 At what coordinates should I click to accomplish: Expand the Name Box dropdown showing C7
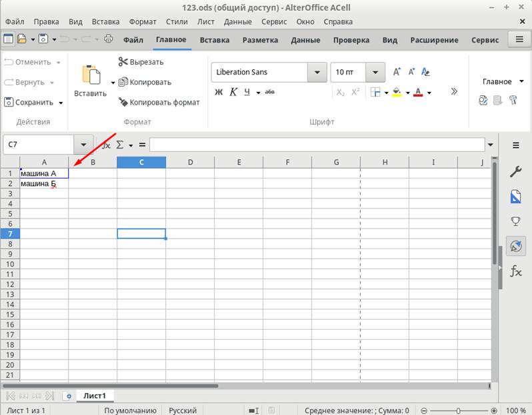point(83,145)
